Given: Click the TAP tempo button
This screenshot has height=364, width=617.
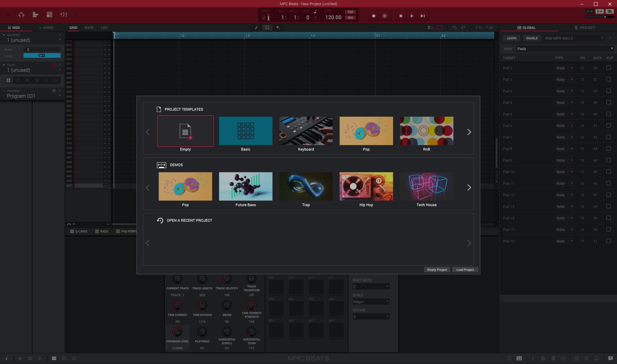Looking at the screenshot, I should click(350, 12).
